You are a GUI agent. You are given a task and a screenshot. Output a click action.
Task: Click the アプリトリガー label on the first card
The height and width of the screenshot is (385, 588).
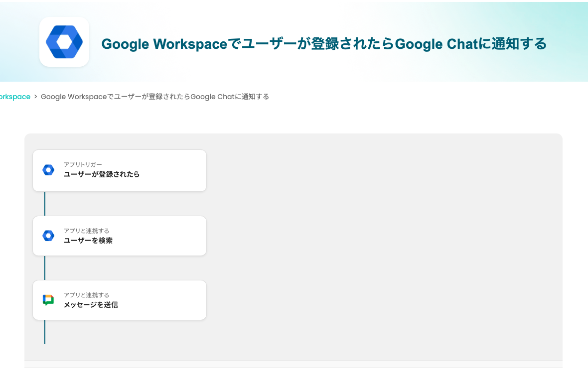coord(83,164)
